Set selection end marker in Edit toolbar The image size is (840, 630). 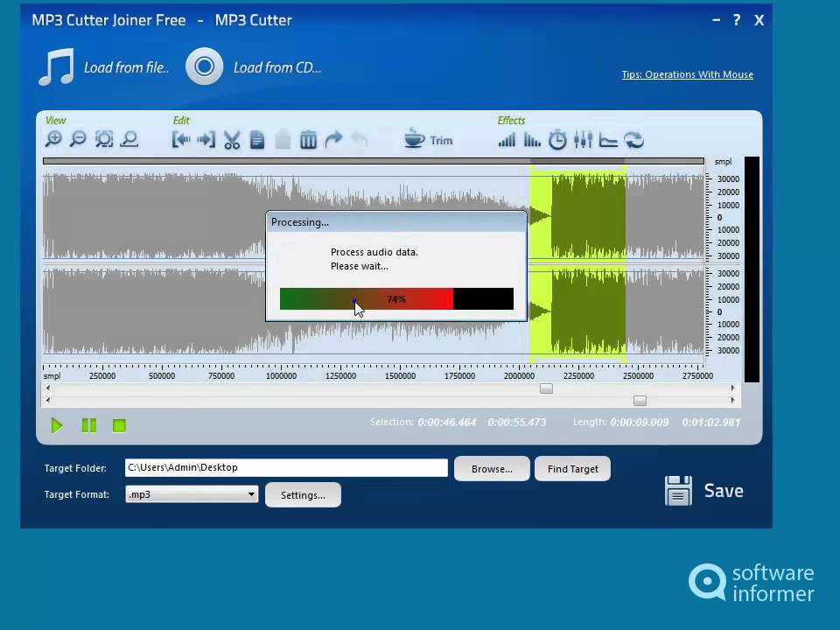pyautogui.click(x=206, y=140)
